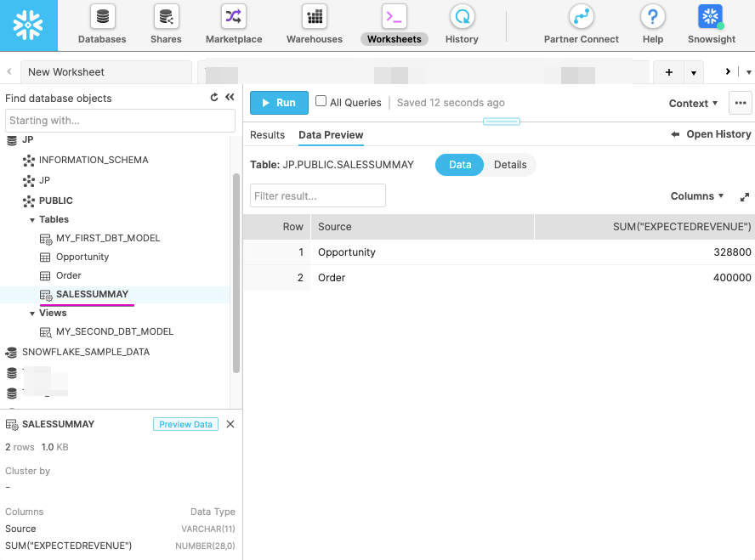Click the Snowflake logo home icon
The image size is (755, 560).
(28, 25)
